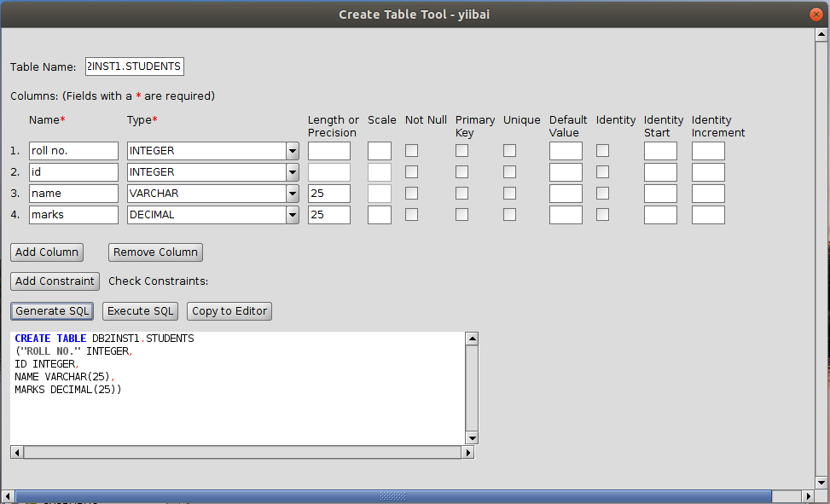This screenshot has height=504, width=830.
Task: Close the Create Table Tool window
Action: [x=816, y=14]
